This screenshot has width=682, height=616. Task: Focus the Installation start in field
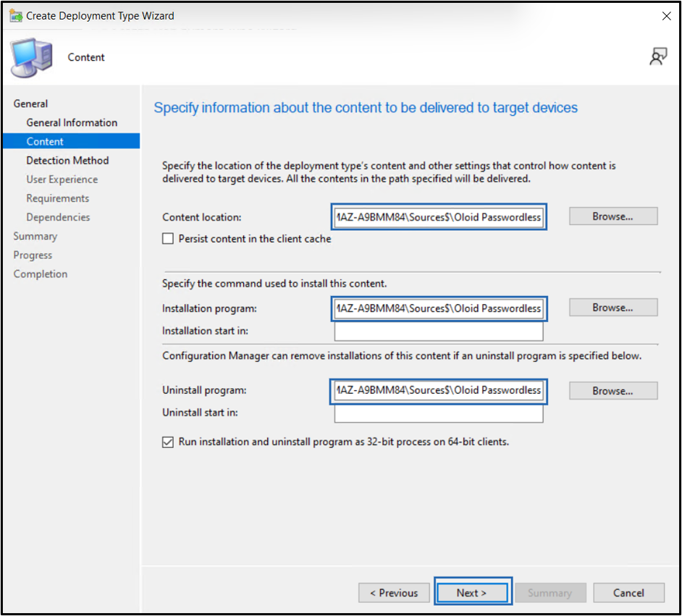[x=439, y=332]
